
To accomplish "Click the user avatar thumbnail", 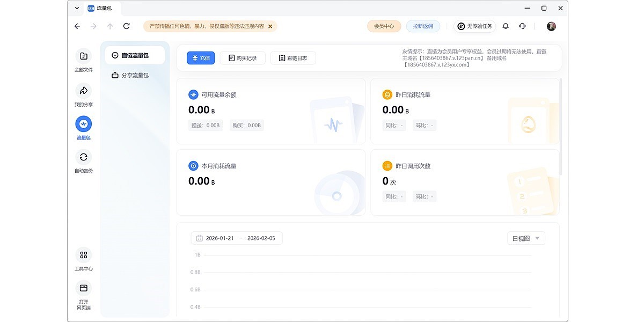I will [x=551, y=26].
